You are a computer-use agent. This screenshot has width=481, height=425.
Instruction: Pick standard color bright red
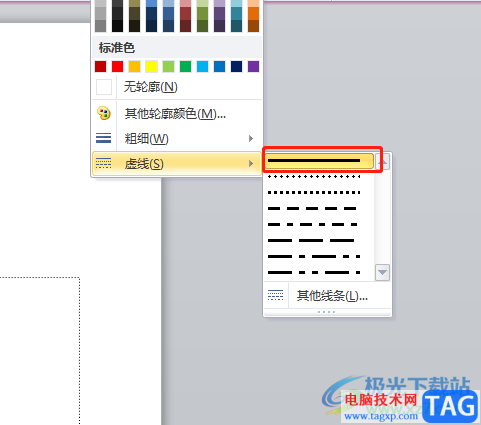[117, 67]
